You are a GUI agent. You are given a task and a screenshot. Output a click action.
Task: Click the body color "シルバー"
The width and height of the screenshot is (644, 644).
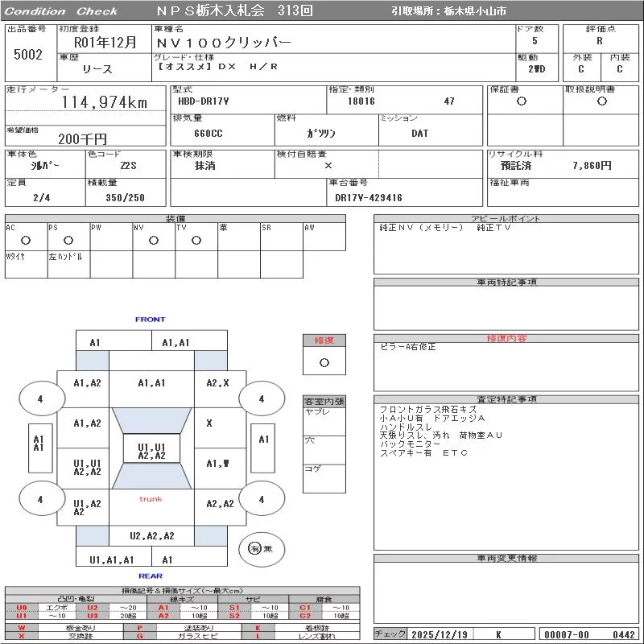(45, 166)
